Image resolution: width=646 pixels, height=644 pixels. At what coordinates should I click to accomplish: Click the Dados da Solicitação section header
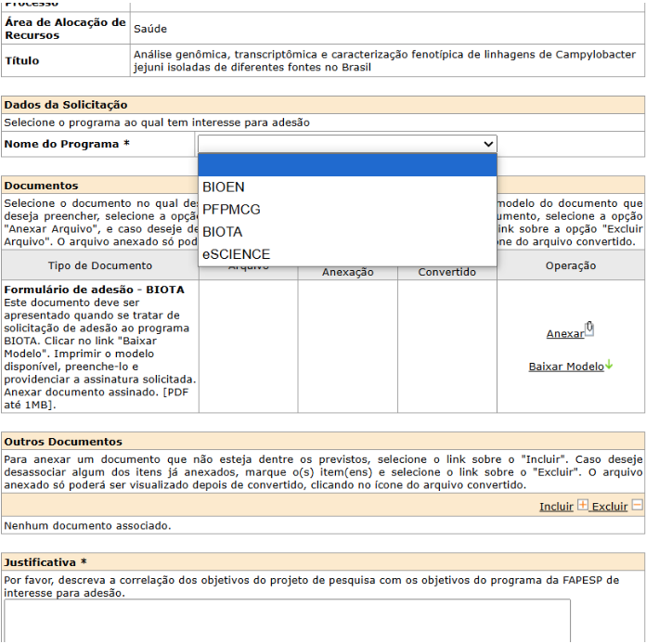[x=66, y=105]
